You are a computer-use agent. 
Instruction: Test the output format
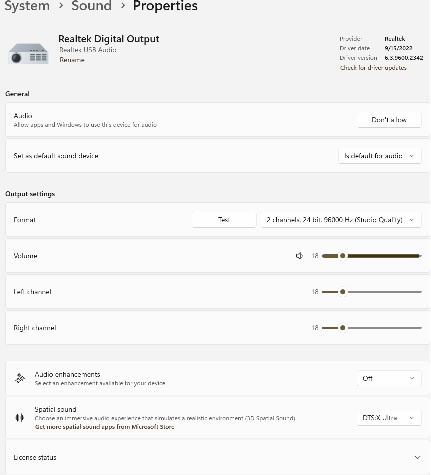coord(224,220)
